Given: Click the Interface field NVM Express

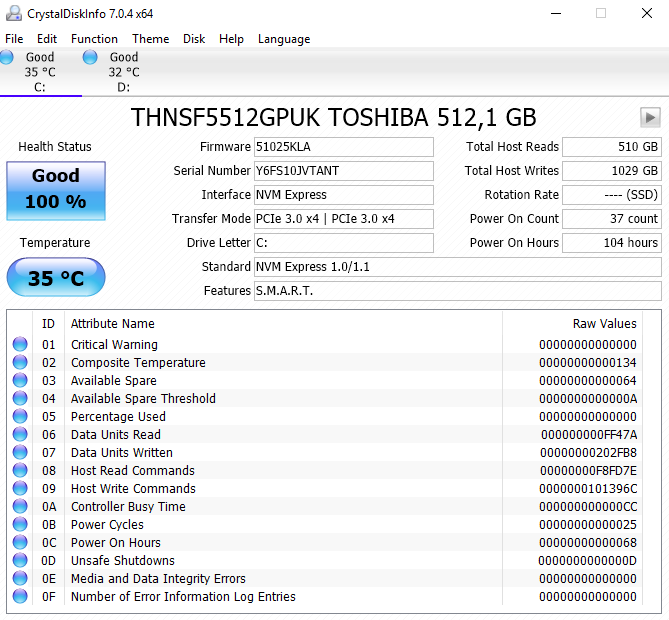Looking at the screenshot, I should [x=344, y=195].
